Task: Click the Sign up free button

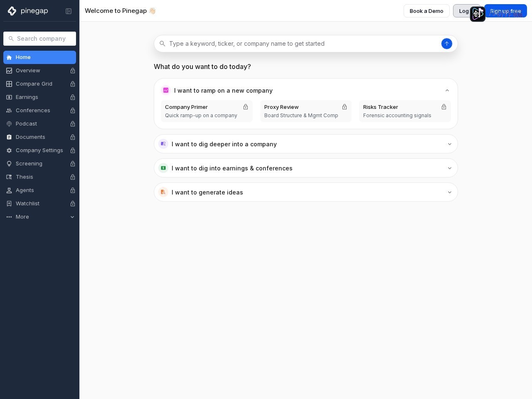Action: pyautogui.click(x=505, y=11)
